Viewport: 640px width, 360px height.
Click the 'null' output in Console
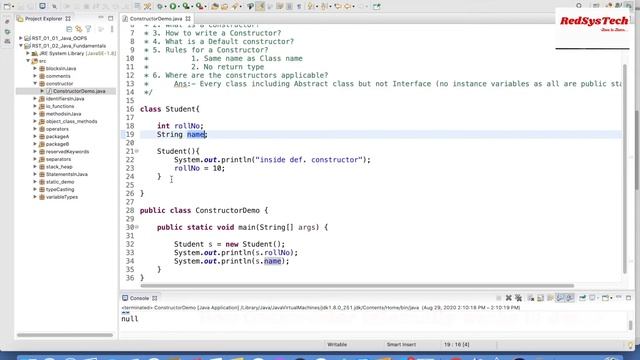pos(130,319)
